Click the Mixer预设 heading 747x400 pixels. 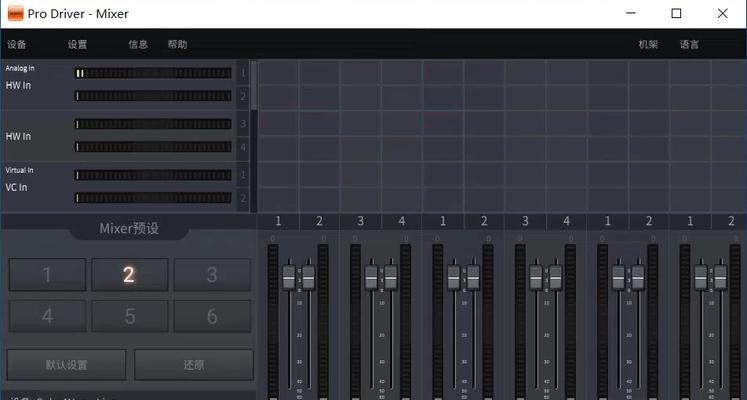(x=129, y=228)
